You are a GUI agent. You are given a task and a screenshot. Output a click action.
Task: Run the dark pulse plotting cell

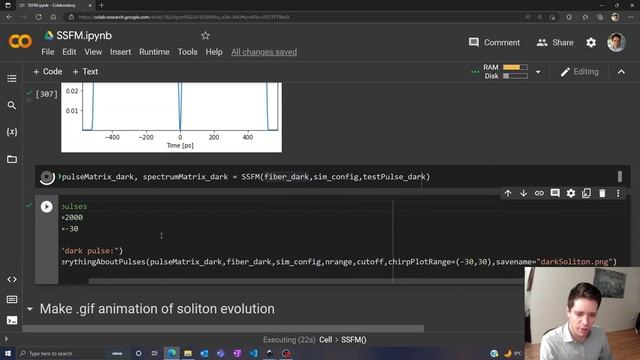47,207
